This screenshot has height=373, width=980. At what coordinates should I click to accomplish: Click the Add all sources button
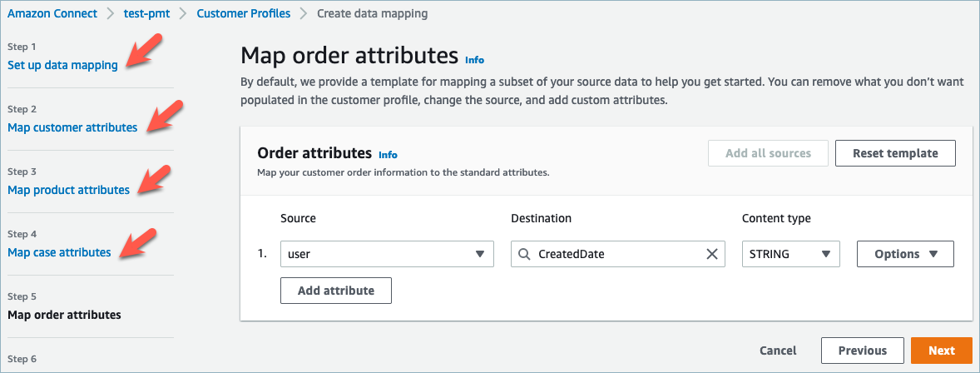click(x=768, y=153)
